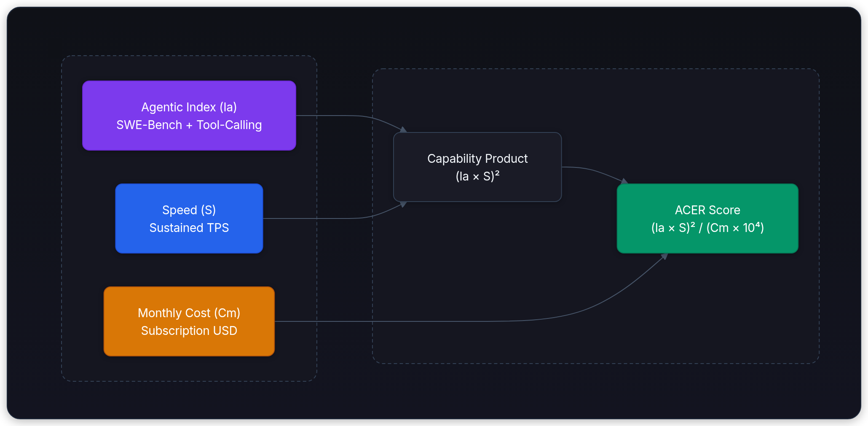The width and height of the screenshot is (868, 426).
Task: Click the arrowhead on ACER Score's bottom edge
Action: [x=664, y=256]
